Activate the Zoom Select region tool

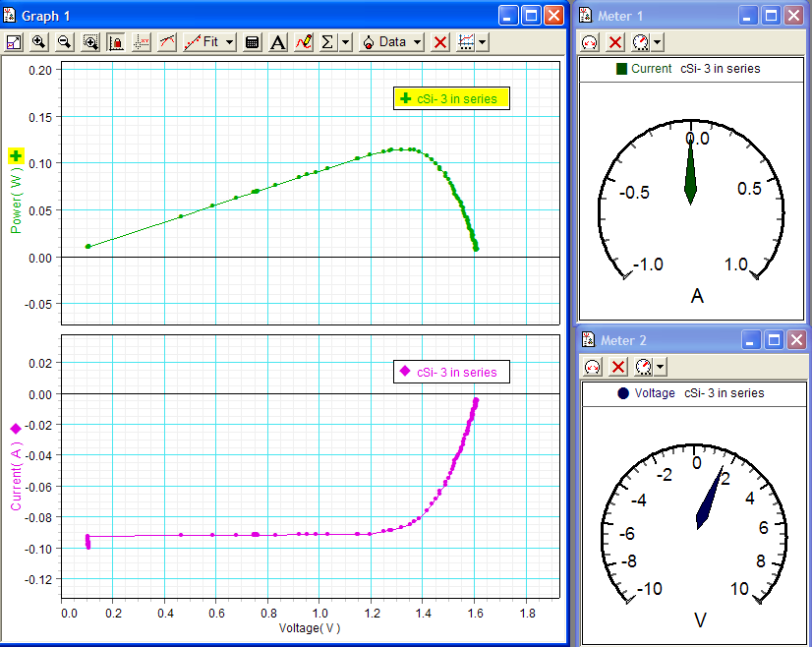[90, 42]
